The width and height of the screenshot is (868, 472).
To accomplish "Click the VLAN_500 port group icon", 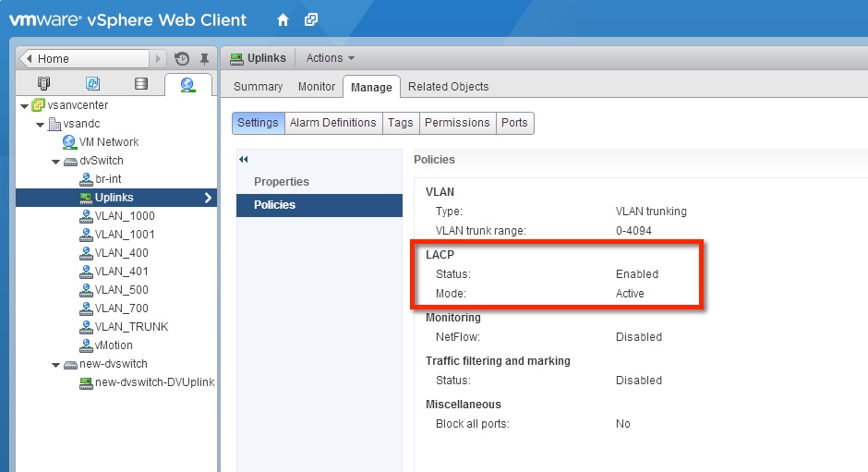I will pos(86,290).
